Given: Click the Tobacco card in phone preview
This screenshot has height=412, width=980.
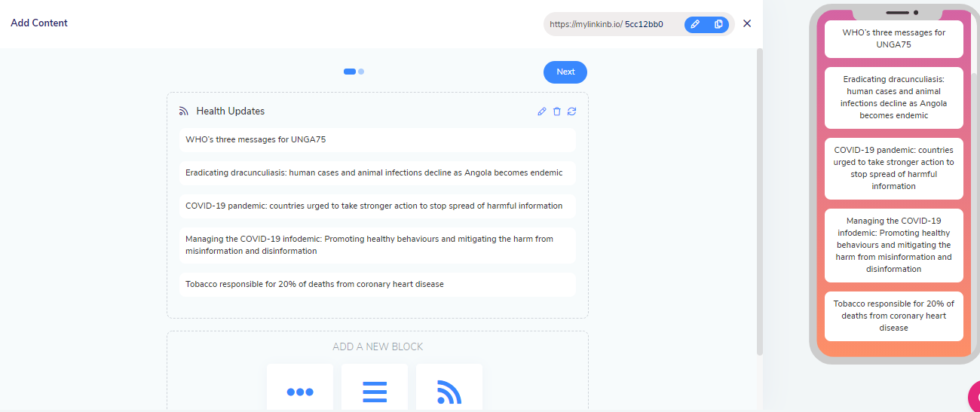Looking at the screenshot, I should [x=893, y=316].
